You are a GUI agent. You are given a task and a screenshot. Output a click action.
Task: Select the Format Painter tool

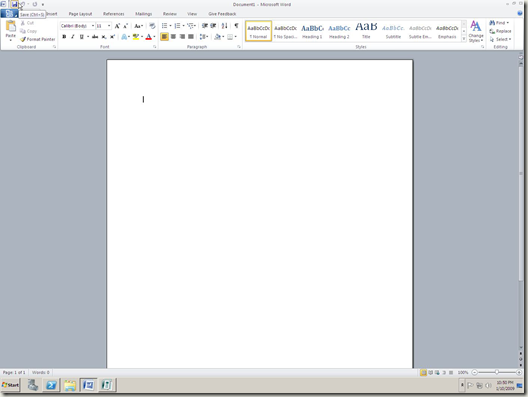(x=37, y=39)
